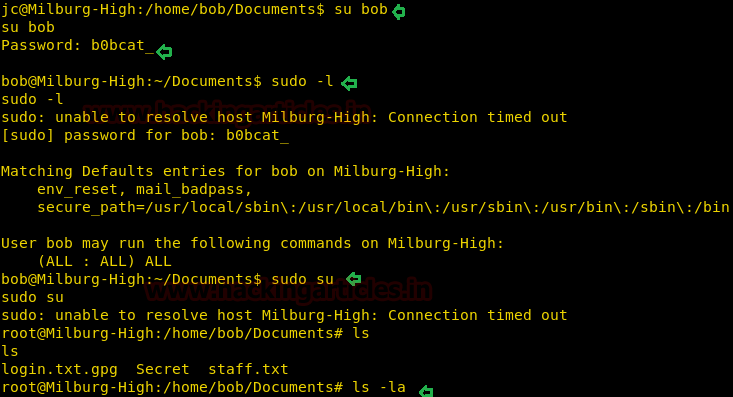733x397 pixels.
Task: Click the root prompt running 'ls'
Action: [185, 333]
